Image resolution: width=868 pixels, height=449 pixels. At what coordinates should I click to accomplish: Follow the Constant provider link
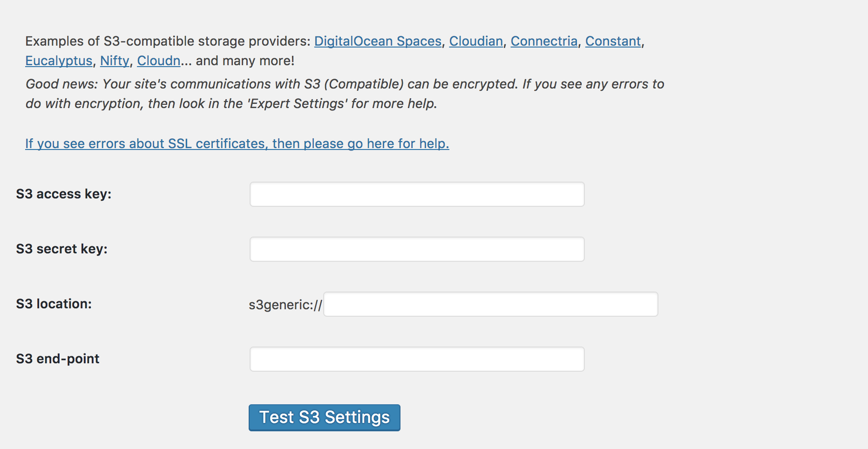pyautogui.click(x=613, y=41)
